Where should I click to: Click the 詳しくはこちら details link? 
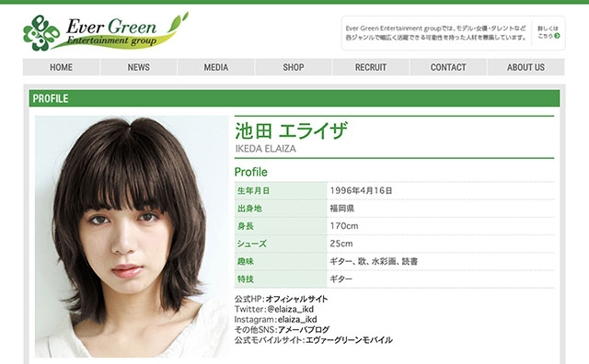(549, 32)
